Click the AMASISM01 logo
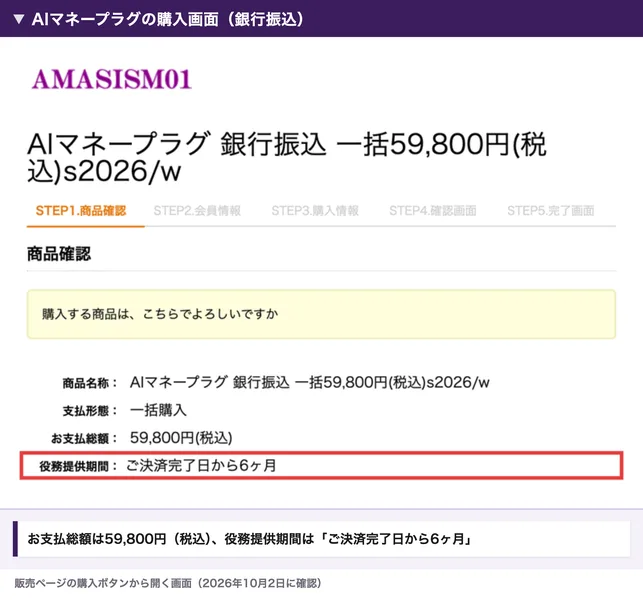This screenshot has width=643, height=600. tap(112, 79)
